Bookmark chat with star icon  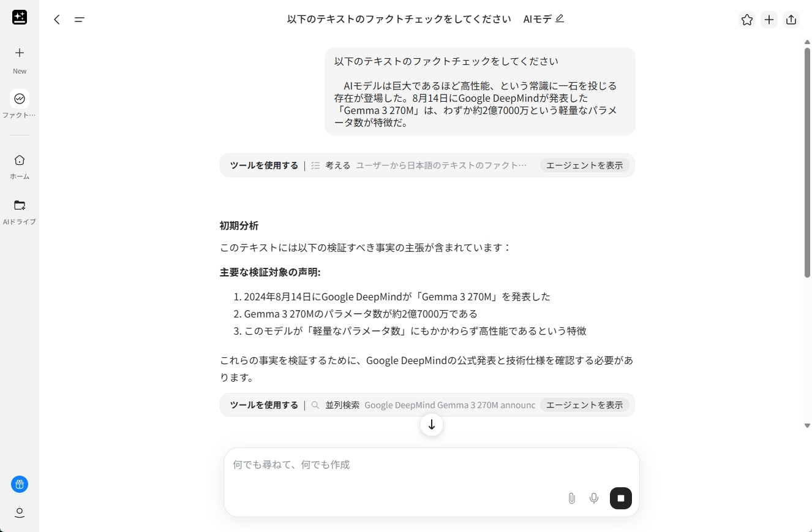(x=746, y=20)
